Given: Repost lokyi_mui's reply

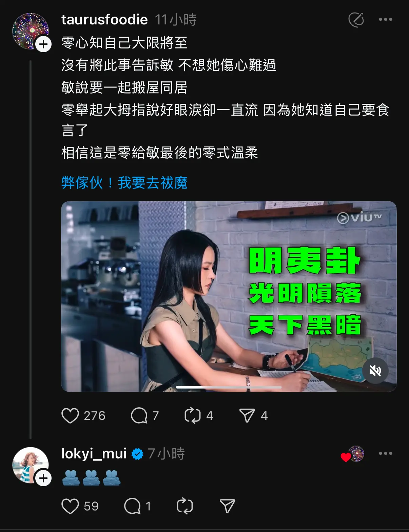Looking at the screenshot, I should [185, 506].
